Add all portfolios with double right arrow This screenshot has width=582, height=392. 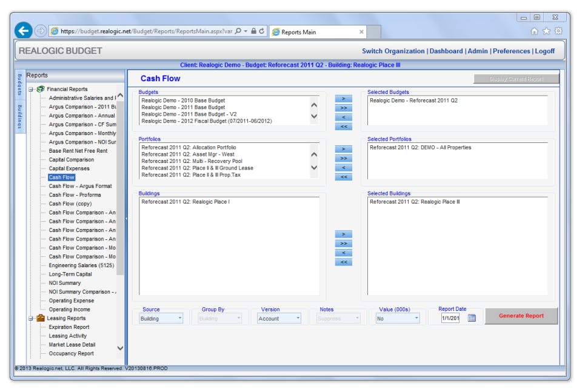(x=343, y=158)
